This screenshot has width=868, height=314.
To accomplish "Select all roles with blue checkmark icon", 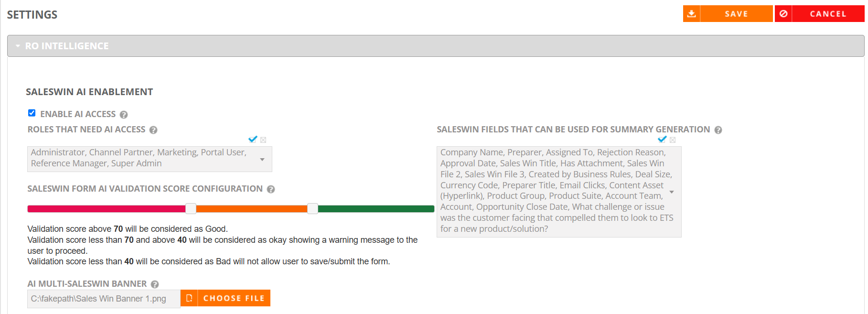I will click(x=253, y=139).
